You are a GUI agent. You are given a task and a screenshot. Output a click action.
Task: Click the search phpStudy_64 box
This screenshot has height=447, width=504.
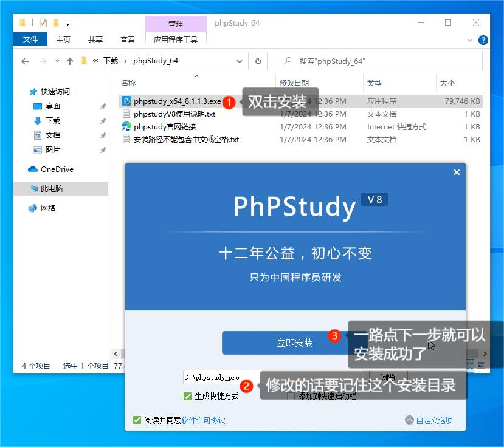point(379,61)
